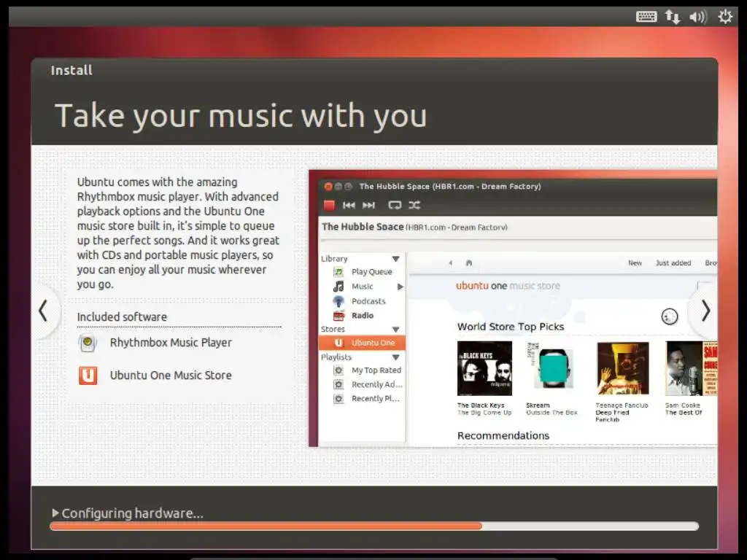Select Ubuntu One store entry
This screenshot has height=560, width=747.
coord(362,343)
